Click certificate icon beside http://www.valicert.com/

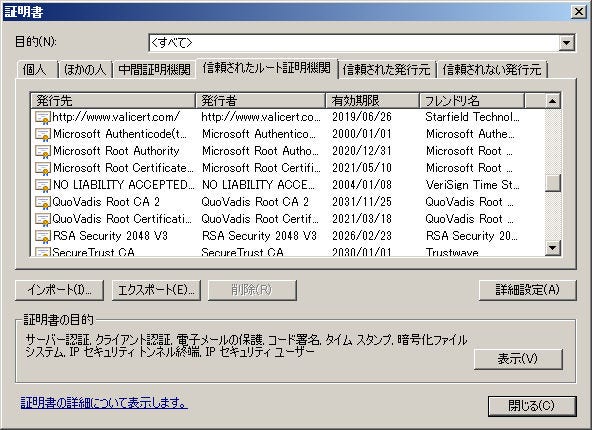pyautogui.click(x=43, y=117)
